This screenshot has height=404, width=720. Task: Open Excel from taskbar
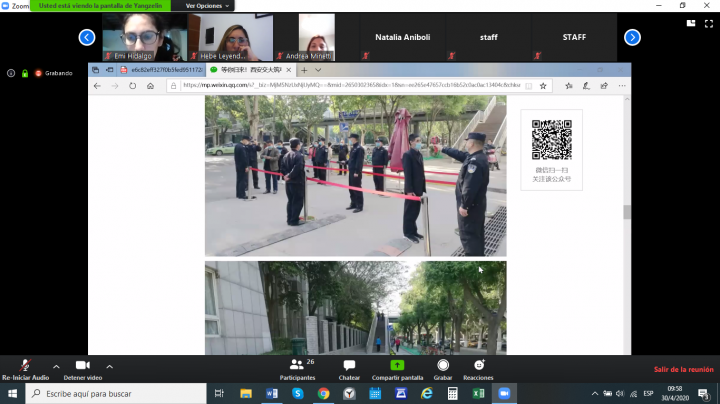[478, 393]
